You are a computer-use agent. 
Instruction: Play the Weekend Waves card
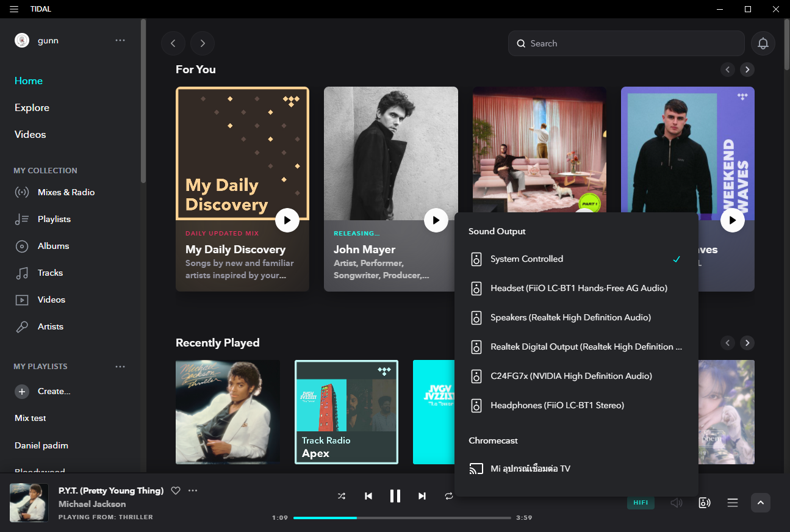coord(733,220)
